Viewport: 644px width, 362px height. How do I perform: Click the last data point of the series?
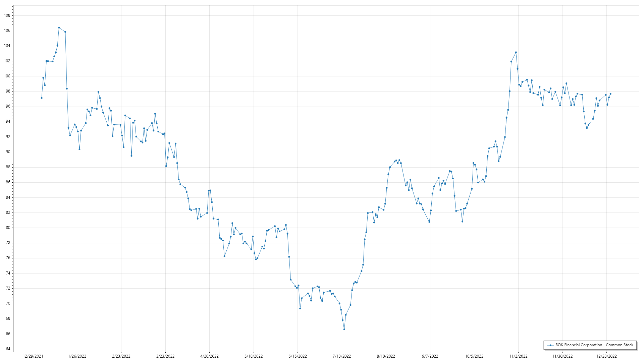[x=610, y=94]
